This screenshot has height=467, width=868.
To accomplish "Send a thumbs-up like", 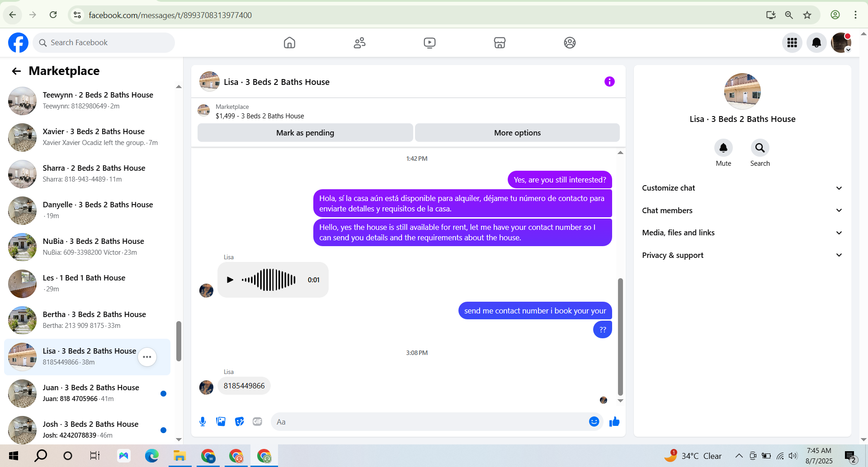I will click(x=614, y=422).
